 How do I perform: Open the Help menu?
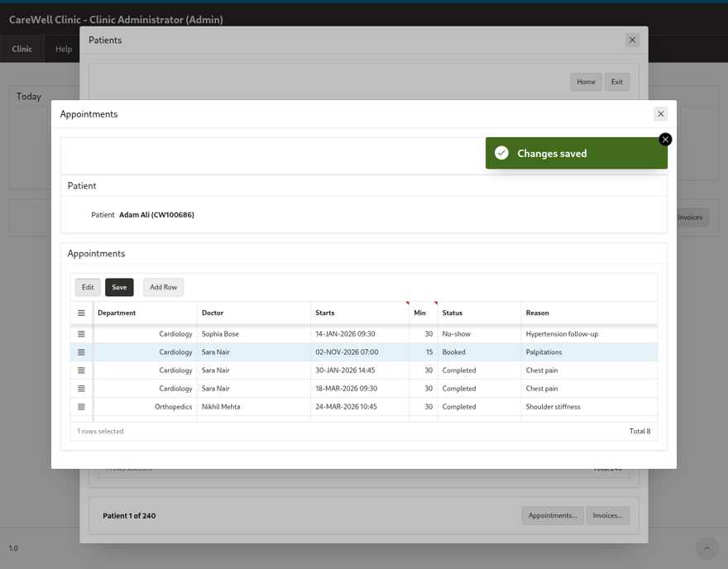click(x=64, y=49)
